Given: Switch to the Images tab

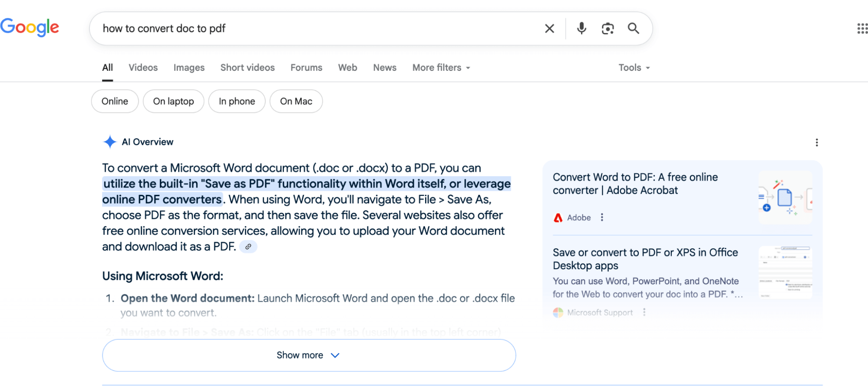Looking at the screenshot, I should coord(189,68).
